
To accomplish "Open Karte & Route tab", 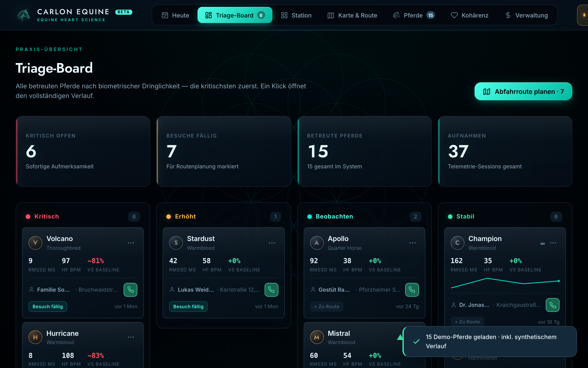I will coord(352,15).
